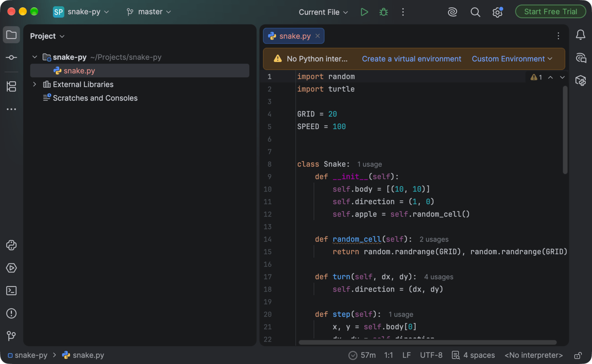Image resolution: width=592 pixels, height=364 pixels.
Task: Open the Structure tool window icon
Action: coord(11,86)
